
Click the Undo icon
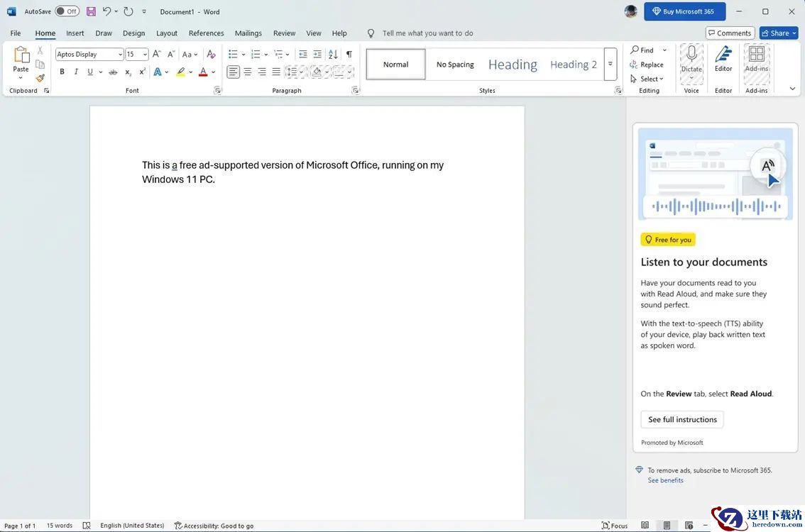click(x=106, y=11)
